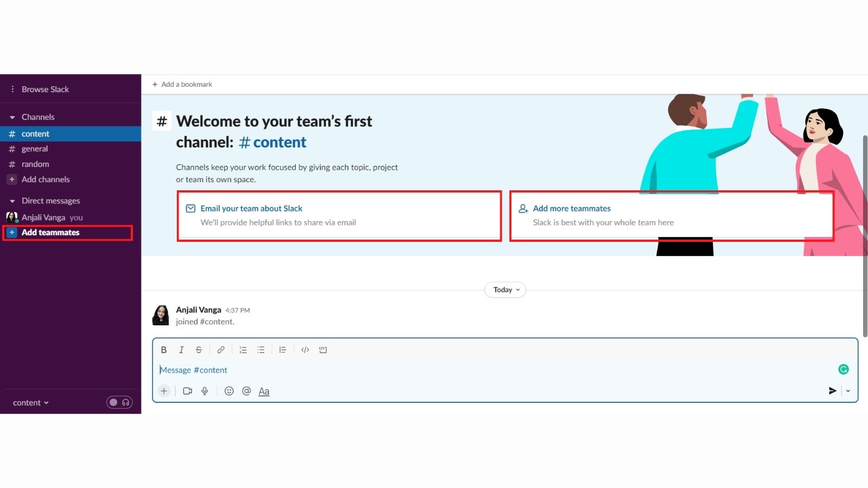The image size is (868, 488).
Task: Format text as inline code
Action: tap(305, 350)
